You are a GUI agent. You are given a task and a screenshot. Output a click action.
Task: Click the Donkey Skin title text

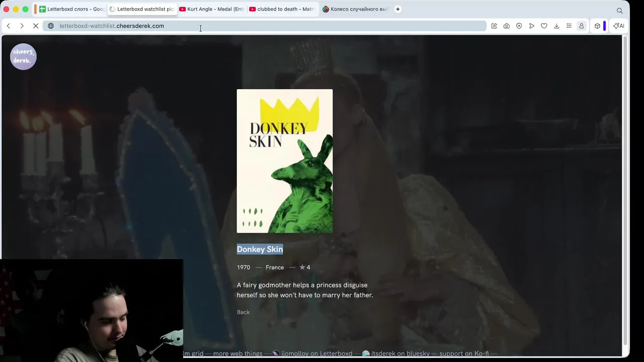[260, 249]
